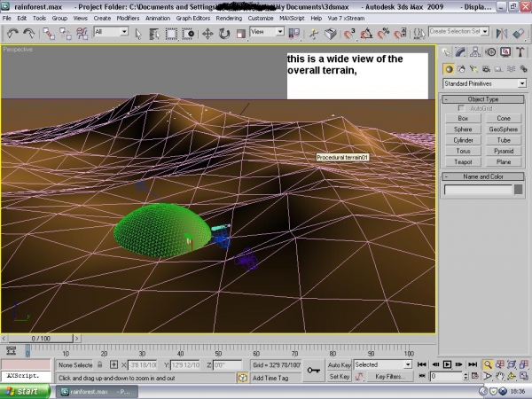The image size is (532, 399).
Task: Switch to the Display panel tab
Action: coord(505,52)
